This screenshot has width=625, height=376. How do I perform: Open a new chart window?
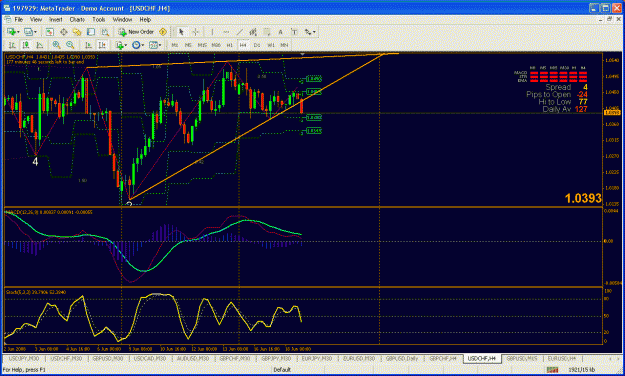tap(11, 32)
